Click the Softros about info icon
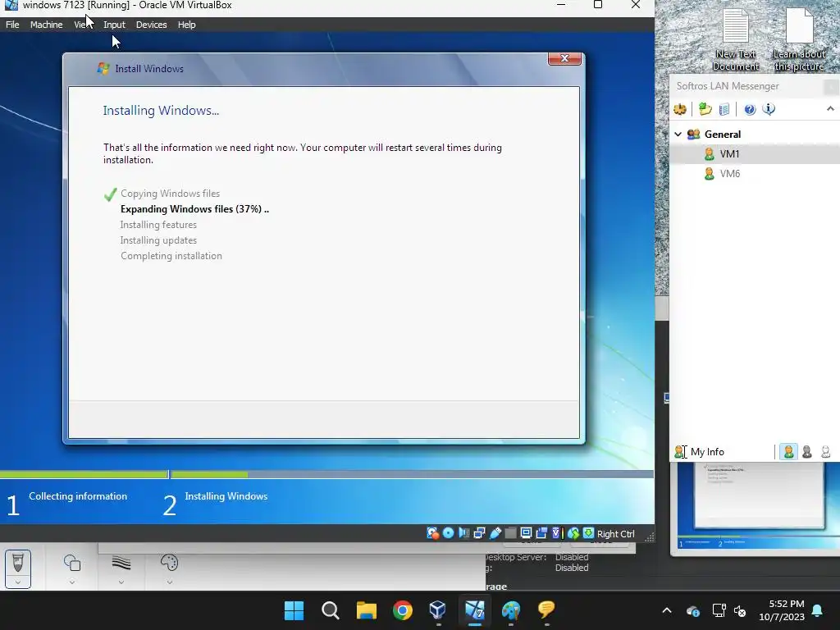 pos(769,109)
